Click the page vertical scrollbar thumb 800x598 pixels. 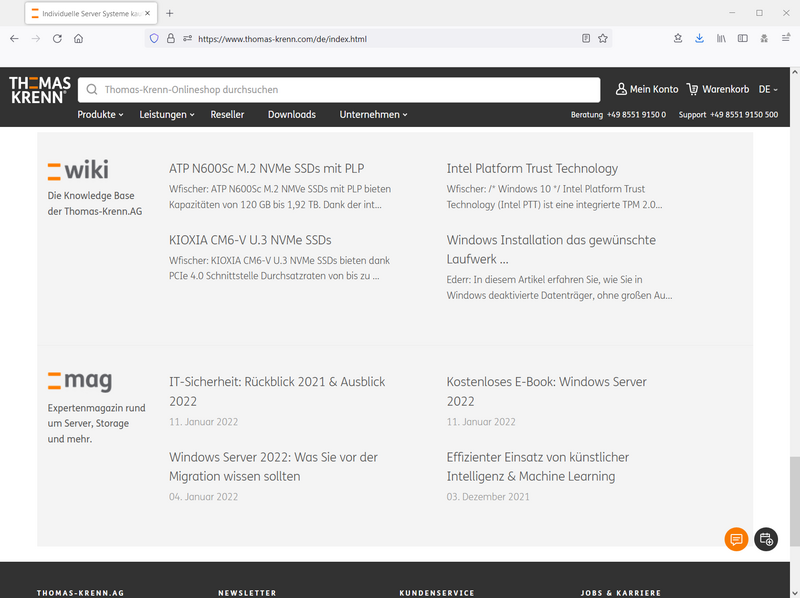click(795, 500)
